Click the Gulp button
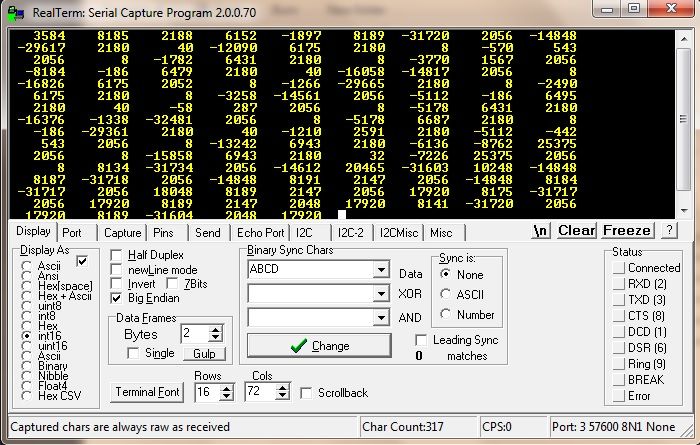The image size is (700, 445). point(204,354)
